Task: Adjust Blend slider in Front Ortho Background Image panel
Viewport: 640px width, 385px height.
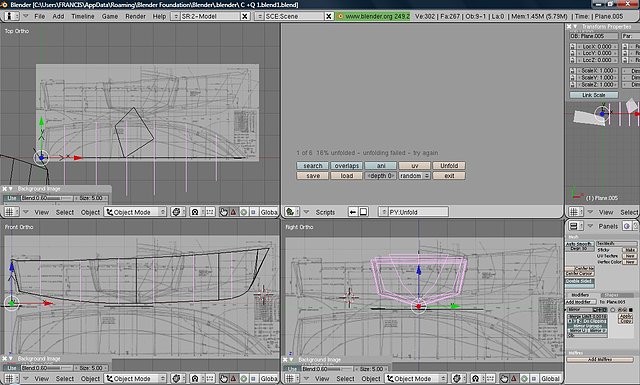Action: pyautogui.click(x=47, y=368)
